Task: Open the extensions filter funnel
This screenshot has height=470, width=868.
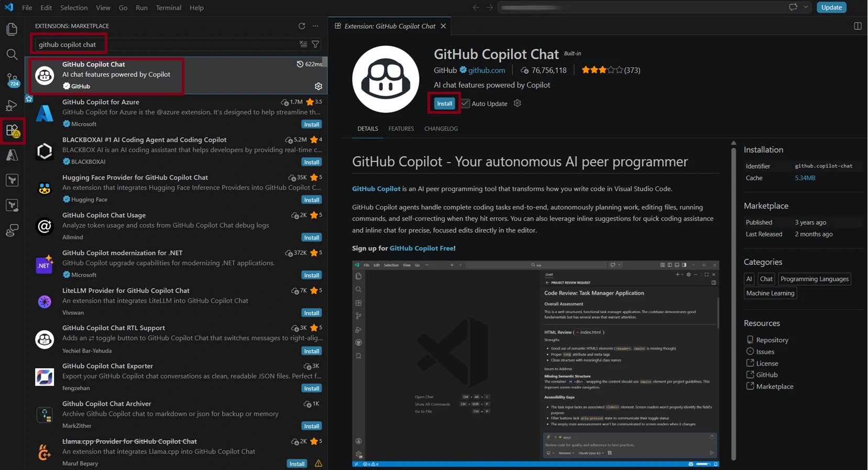Action: (x=315, y=45)
